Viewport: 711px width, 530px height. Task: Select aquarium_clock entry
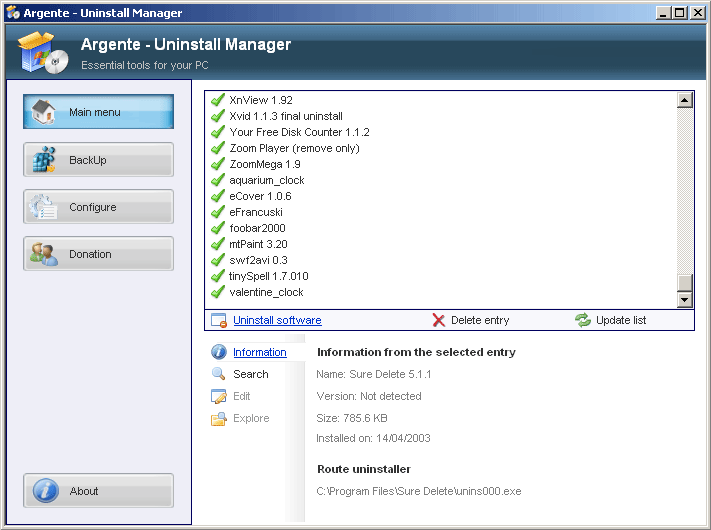point(267,180)
